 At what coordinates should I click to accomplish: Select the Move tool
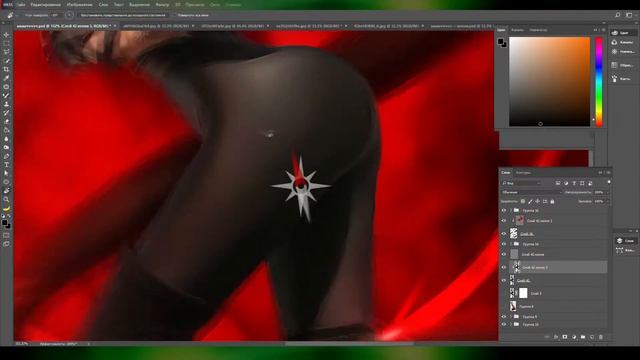tap(6, 35)
